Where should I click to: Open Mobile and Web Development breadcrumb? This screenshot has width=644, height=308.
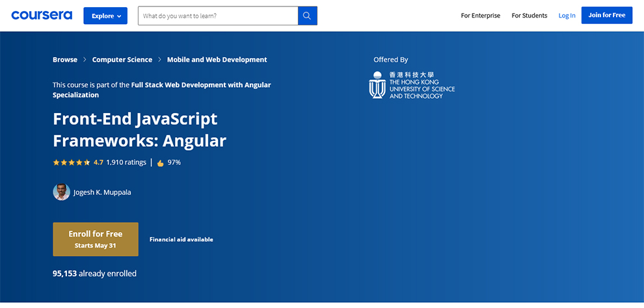click(x=217, y=60)
